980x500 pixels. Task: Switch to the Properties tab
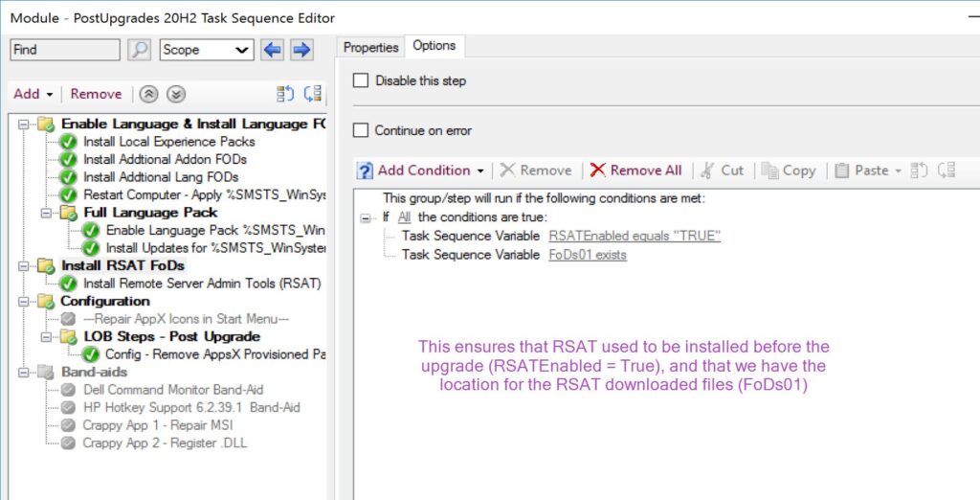(x=370, y=47)
